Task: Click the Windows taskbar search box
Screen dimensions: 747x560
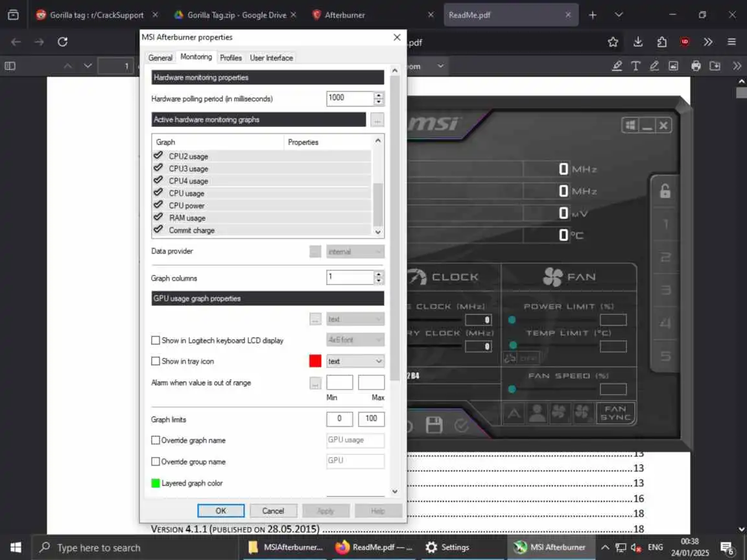Action: [x=134, y=548]
